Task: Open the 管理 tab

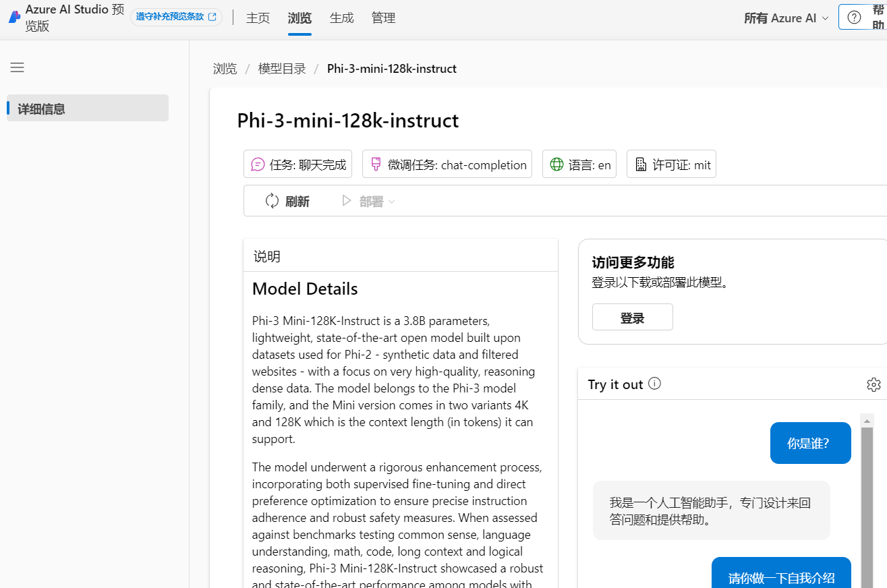Action: 383,18
